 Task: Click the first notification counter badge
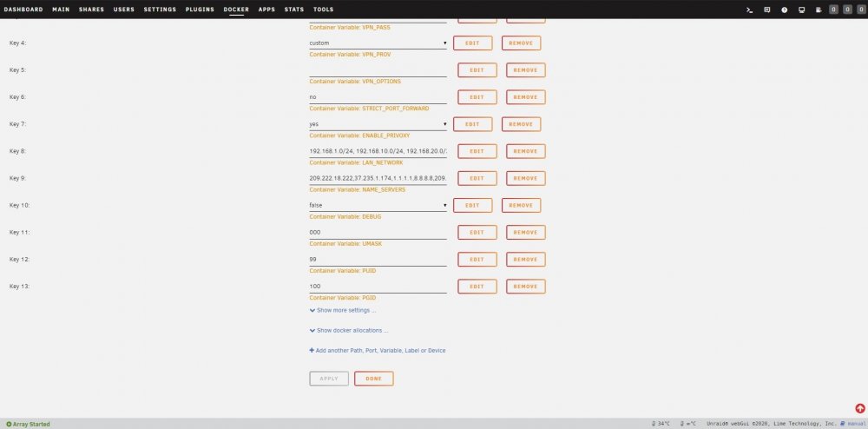click(833, 10)
